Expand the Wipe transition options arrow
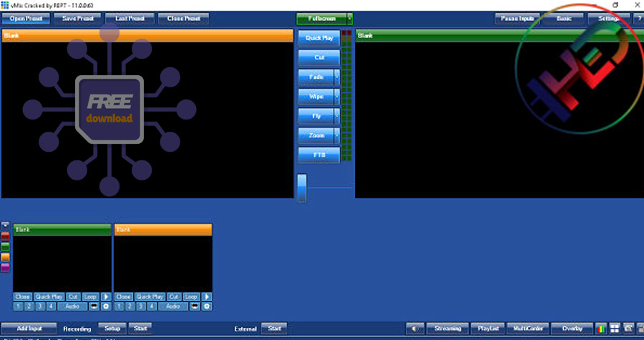Viewport: 644px width, 340px height. (x=336, y=96)
